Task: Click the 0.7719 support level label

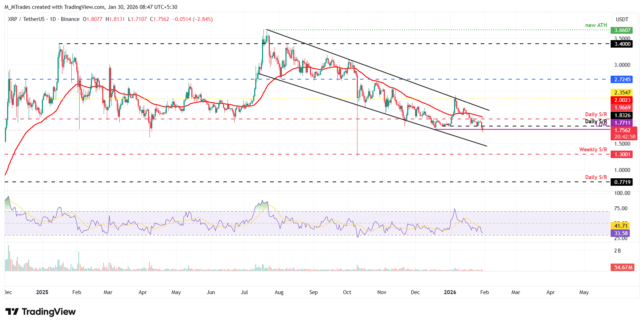Action: tap(622, 182)
